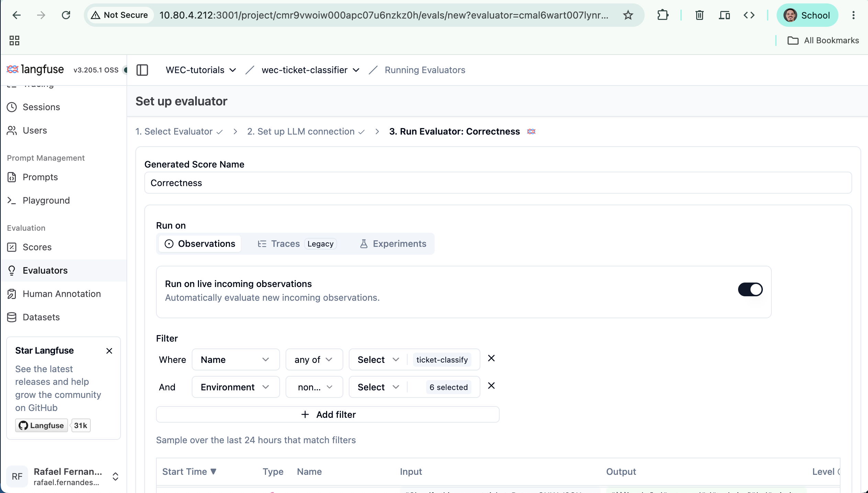Screen dimensions: 868x493
Task: Click the Add filter button
Action: tap(327, 414)
